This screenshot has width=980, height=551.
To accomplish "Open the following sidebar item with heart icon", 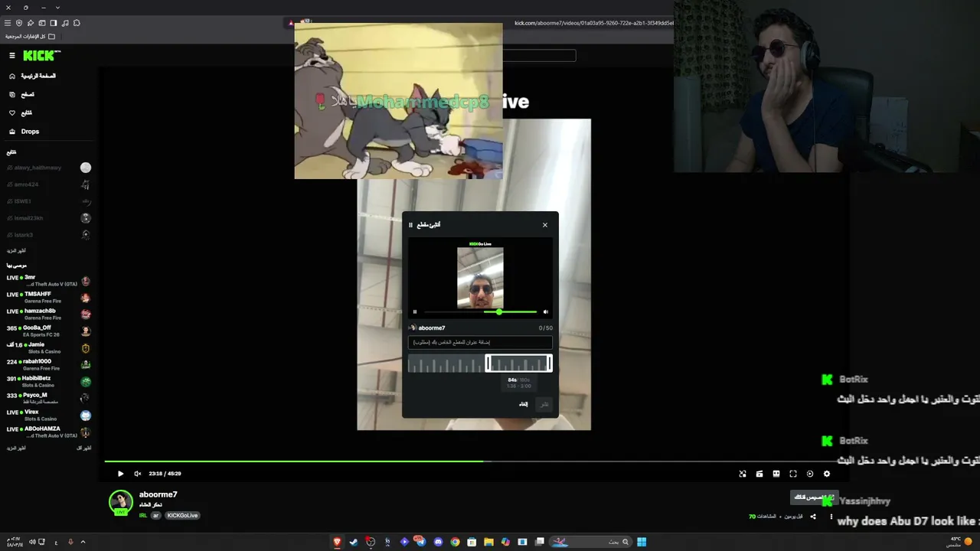I will [x=21, y=112].
